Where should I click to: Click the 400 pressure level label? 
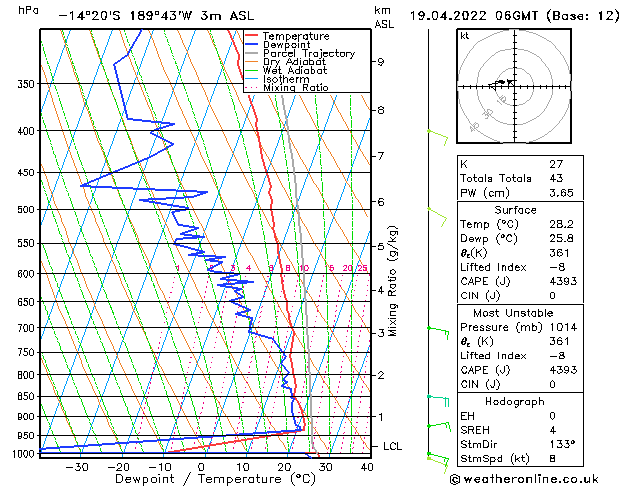click(x=26, y=131)
